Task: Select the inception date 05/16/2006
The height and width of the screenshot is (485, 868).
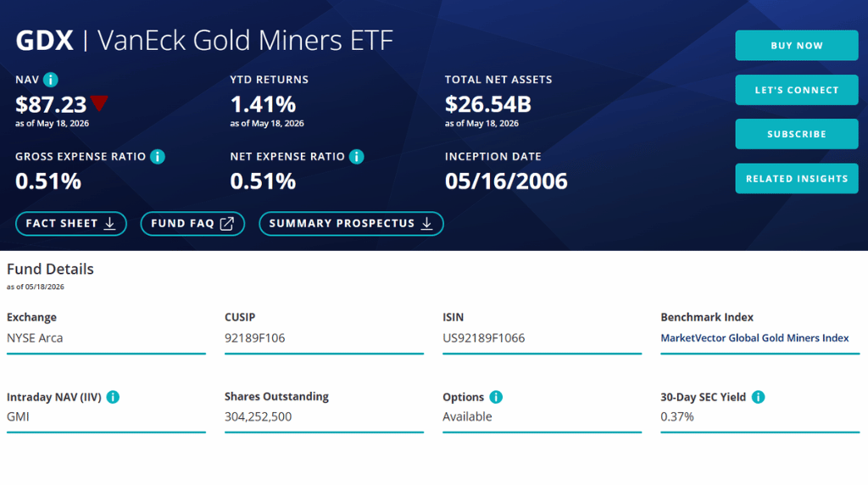Action: pyautogui.click(x=506, y=181)
